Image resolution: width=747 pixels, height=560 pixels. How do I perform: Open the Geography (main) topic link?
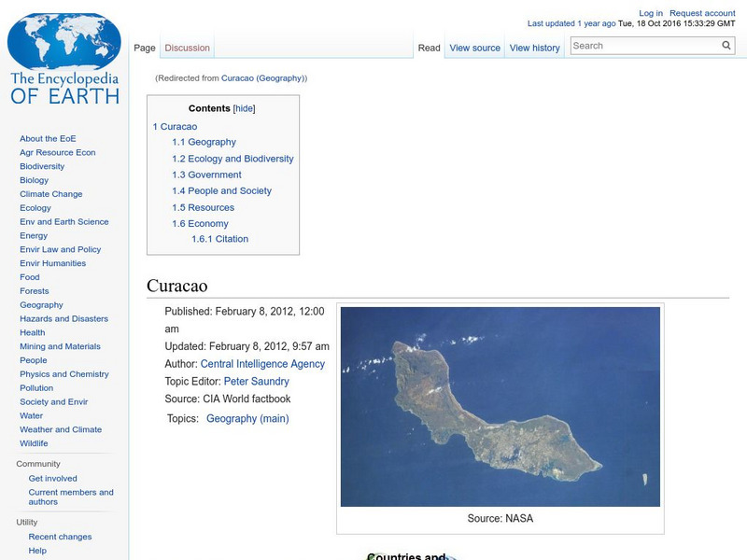[247, 418]
